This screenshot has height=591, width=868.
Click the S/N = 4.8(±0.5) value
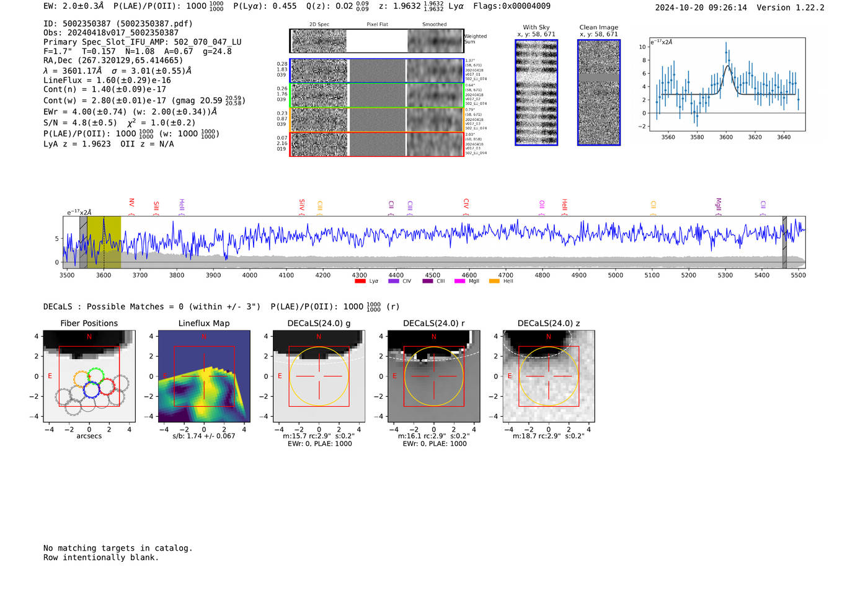(80, 123)
